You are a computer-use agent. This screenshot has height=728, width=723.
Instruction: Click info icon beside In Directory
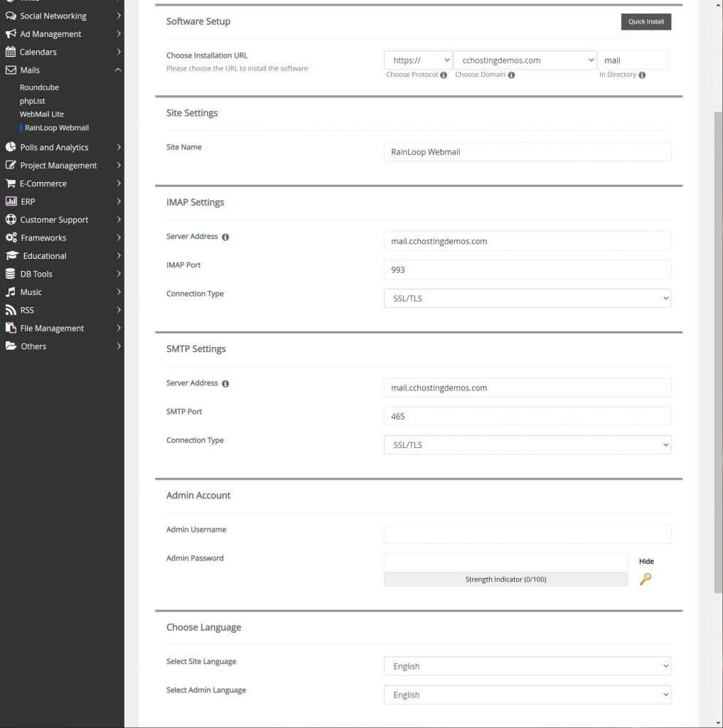(x=642, y=75)
